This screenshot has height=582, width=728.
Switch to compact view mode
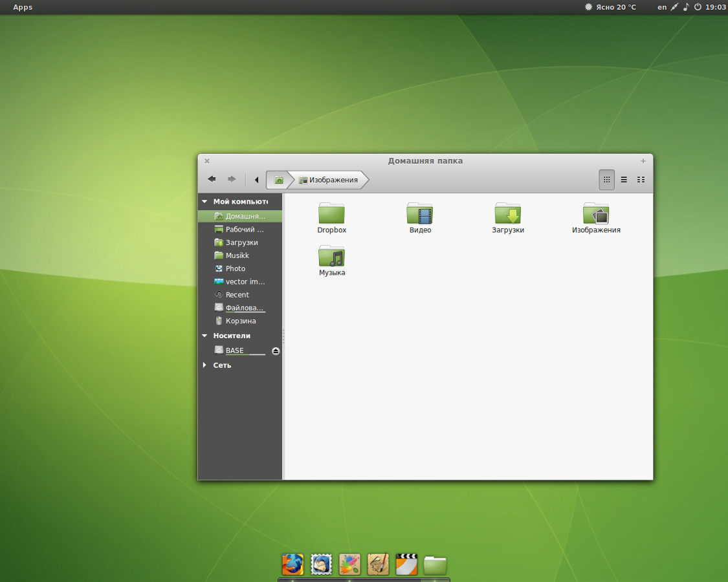point(641,180)
